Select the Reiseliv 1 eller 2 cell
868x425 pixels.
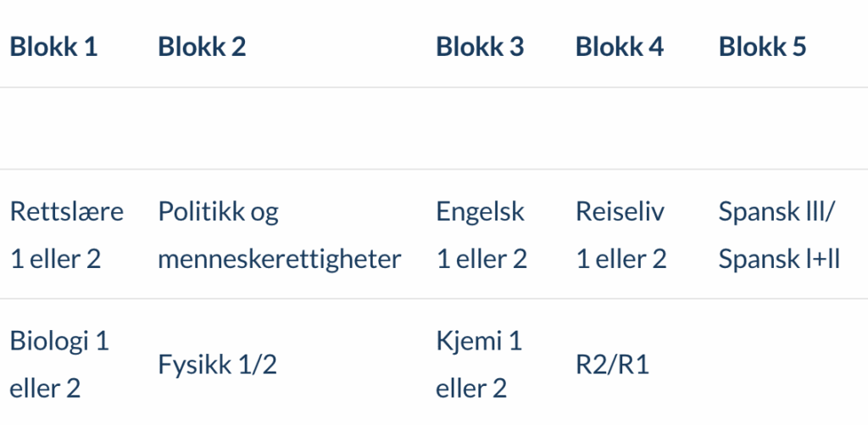621,235
